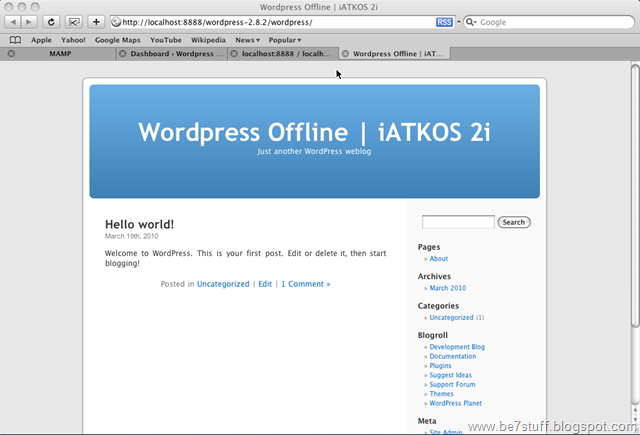Open the Google Maps bookmark
This screenshot has width=640, height=435.
(118, 40)
